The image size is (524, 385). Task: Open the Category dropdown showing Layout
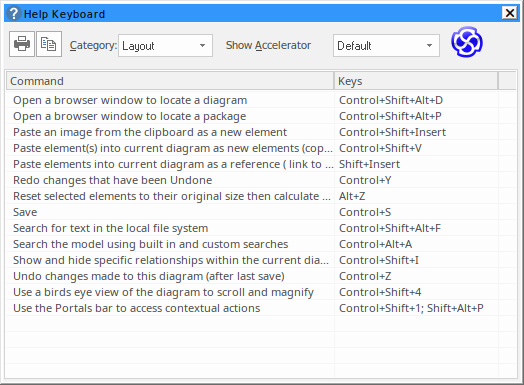click(165, 45)
